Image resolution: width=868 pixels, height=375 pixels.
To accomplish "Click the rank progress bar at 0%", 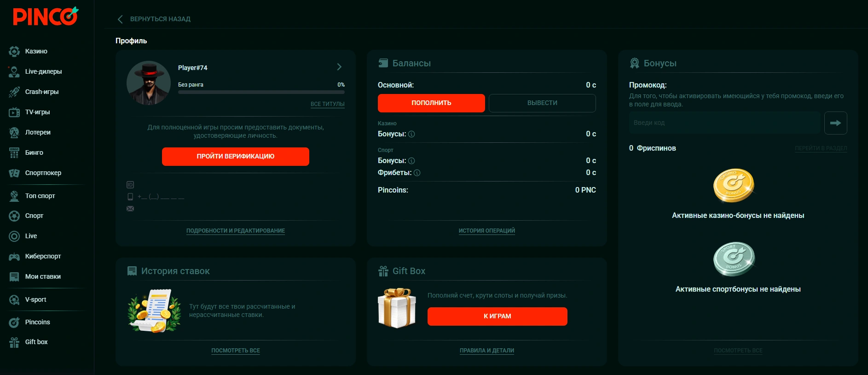I will tap(261, 92).
